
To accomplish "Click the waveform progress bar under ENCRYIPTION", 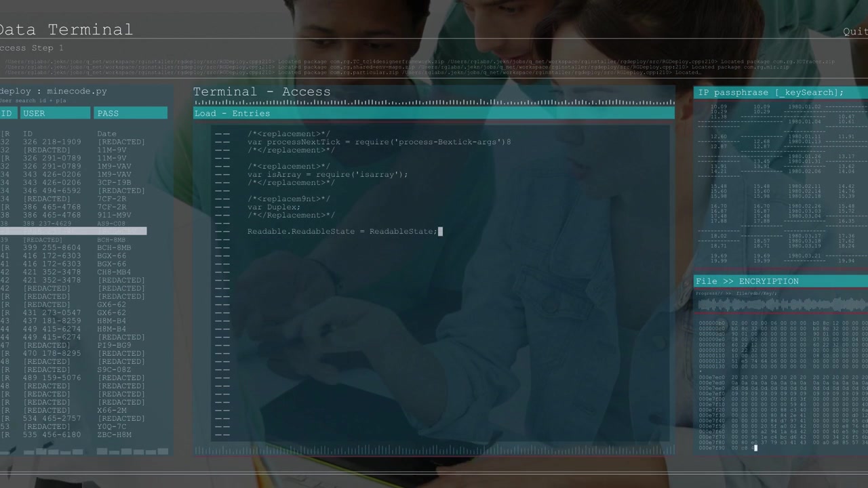I will tap(783, 305).
